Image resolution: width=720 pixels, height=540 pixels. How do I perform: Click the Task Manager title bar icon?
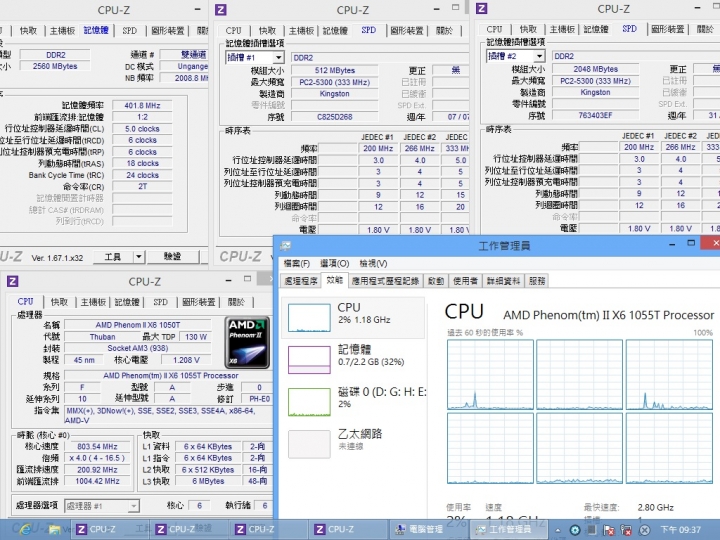(x=286, y=246)
